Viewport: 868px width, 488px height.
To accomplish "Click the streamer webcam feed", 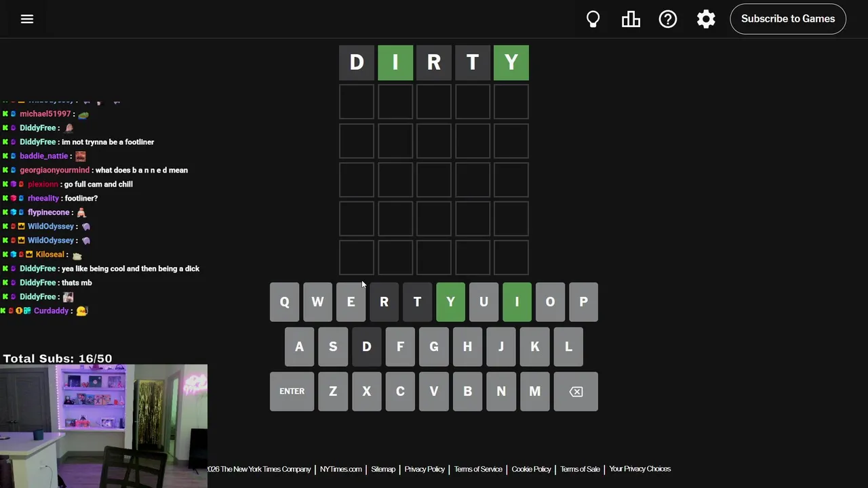I will click(104, 426).
